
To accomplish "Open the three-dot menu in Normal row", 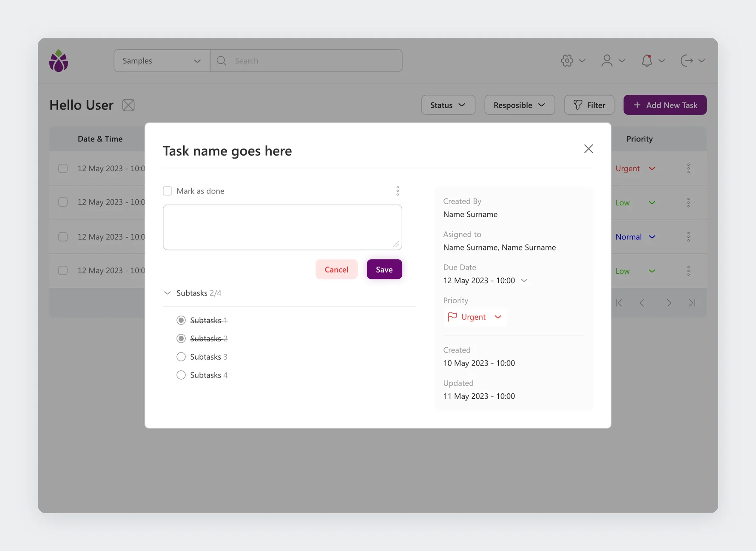I will coord(688,237).
